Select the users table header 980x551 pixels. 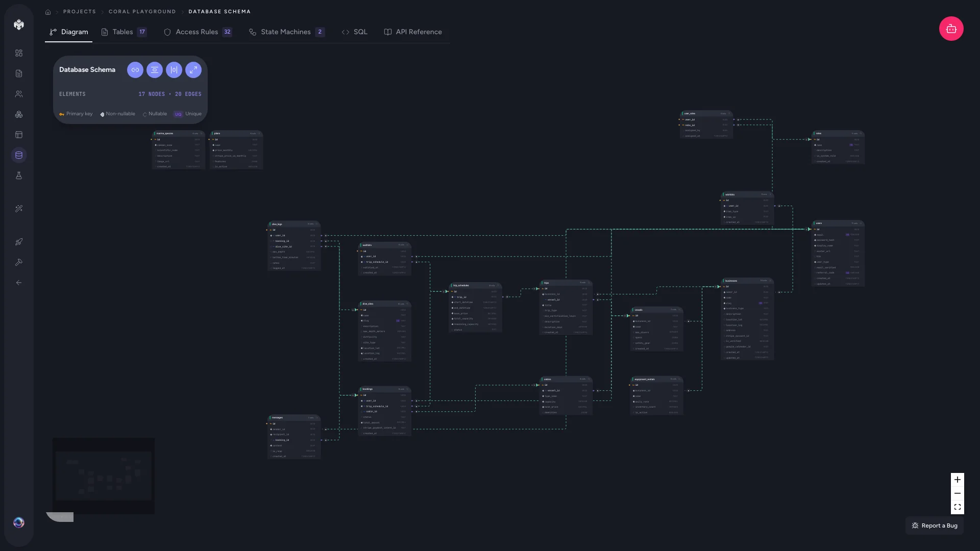tap(838, 223)
